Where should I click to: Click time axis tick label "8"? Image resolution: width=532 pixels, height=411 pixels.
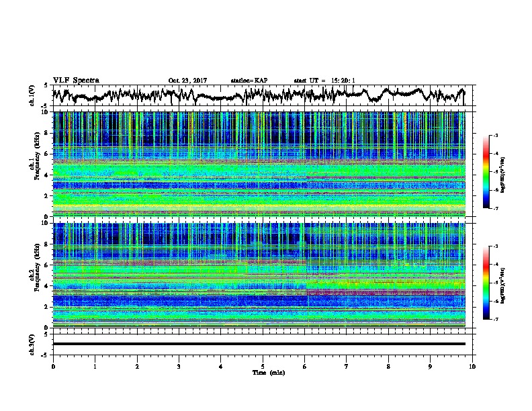click(388, 367)
